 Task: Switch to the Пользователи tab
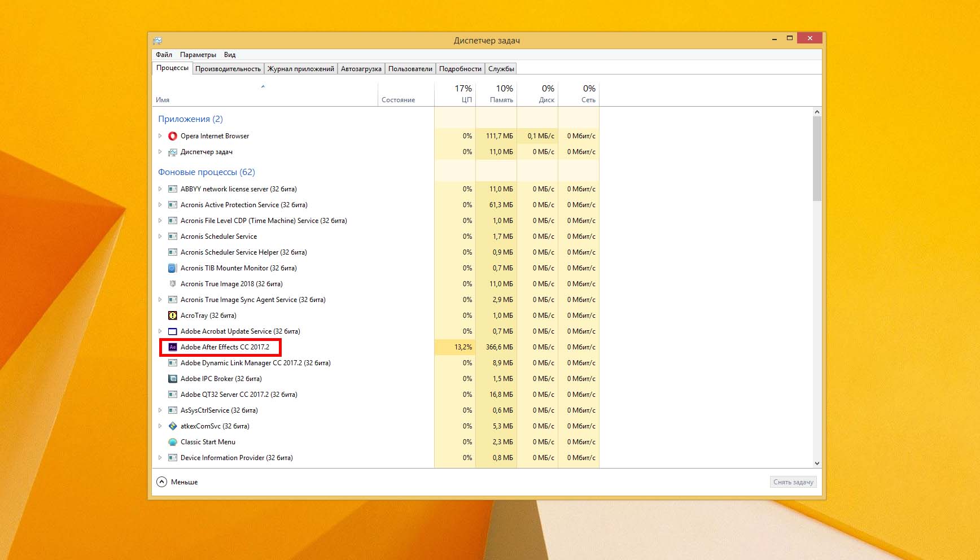click(410, 69)
